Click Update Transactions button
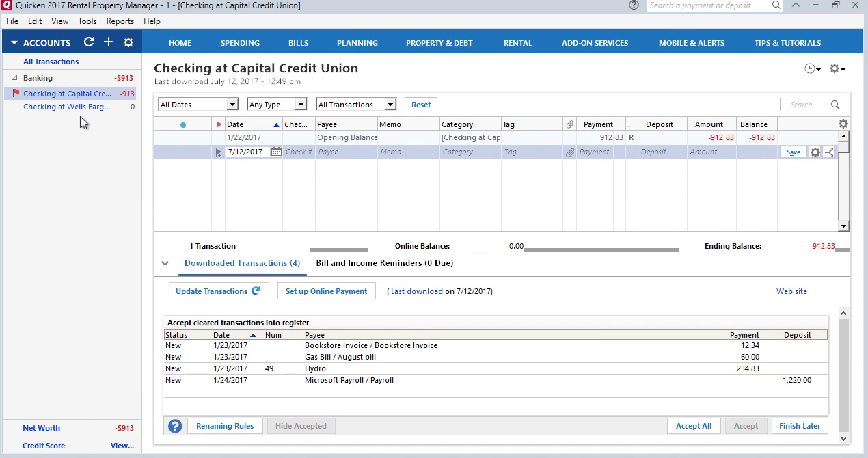 219,291
